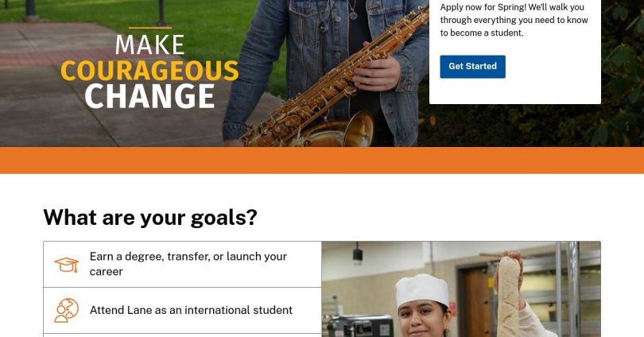
Task: Click the international student globe icon
Action: 66,310
